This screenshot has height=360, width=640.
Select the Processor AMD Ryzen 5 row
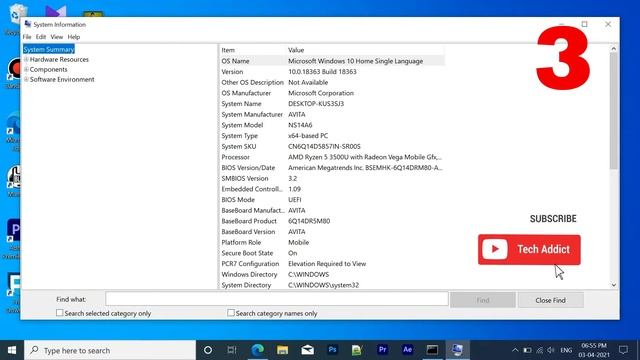332,157
